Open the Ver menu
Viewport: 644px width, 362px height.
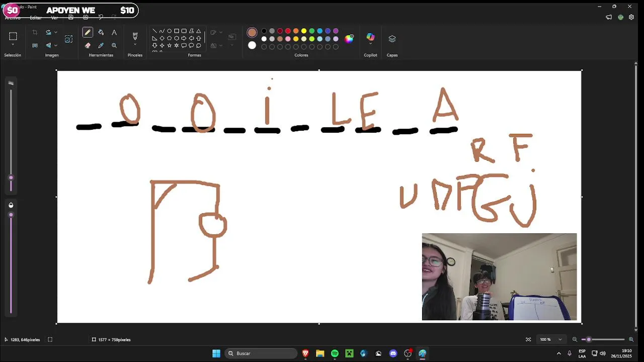point(54,18)
